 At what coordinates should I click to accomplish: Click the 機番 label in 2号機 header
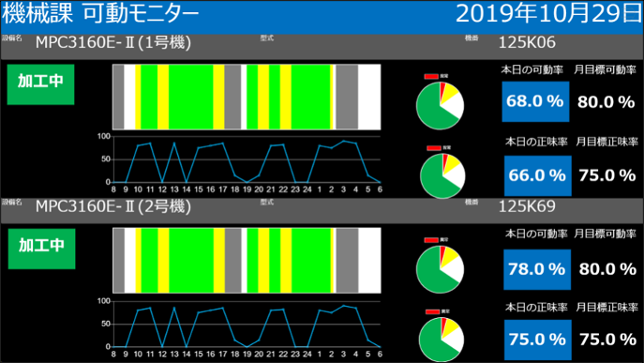tap(472, 203)
